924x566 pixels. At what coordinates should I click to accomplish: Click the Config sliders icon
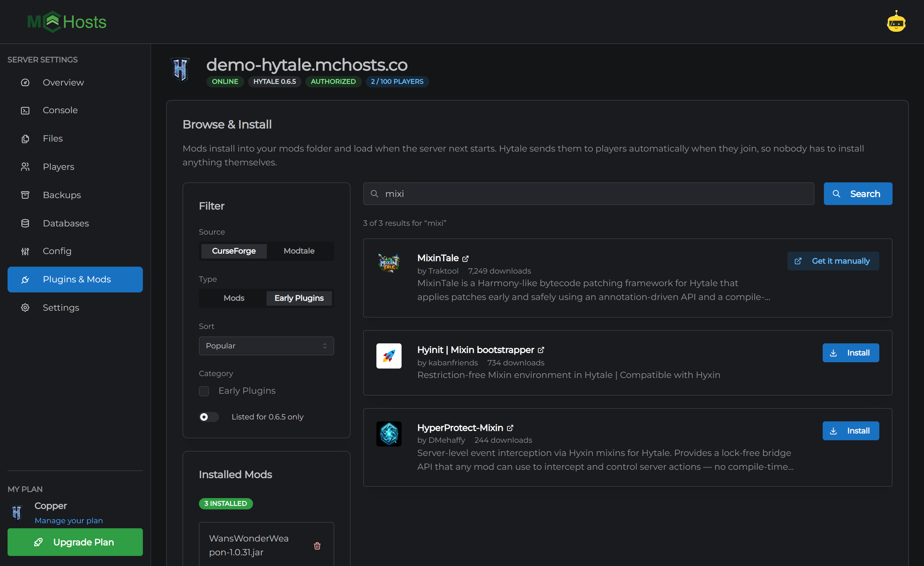pos(25,251)
